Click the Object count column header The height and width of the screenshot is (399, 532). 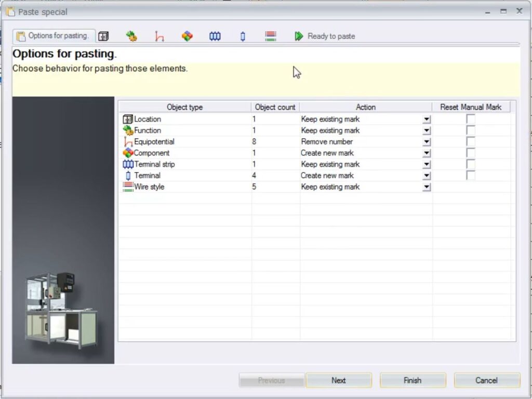pyautogui.click(x=275, y=107)
